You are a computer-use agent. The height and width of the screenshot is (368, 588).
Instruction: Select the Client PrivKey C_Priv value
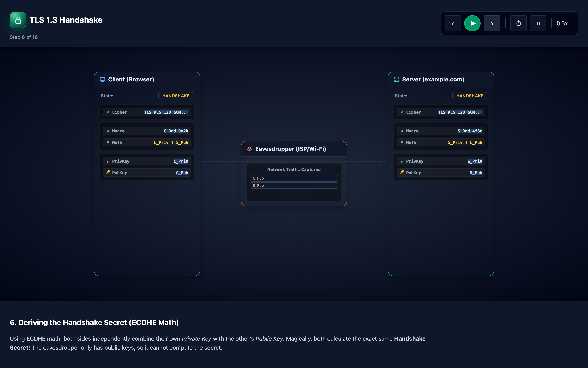pos(181,161)
